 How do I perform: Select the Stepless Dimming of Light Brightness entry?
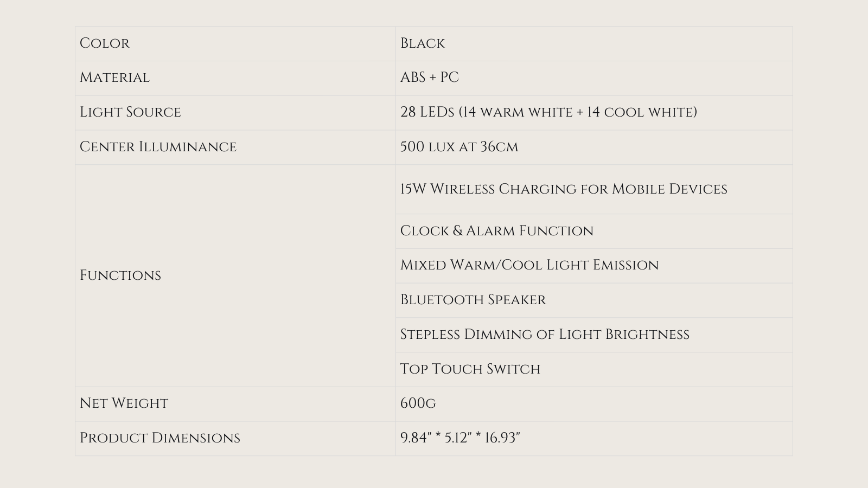tap(544, 335)
